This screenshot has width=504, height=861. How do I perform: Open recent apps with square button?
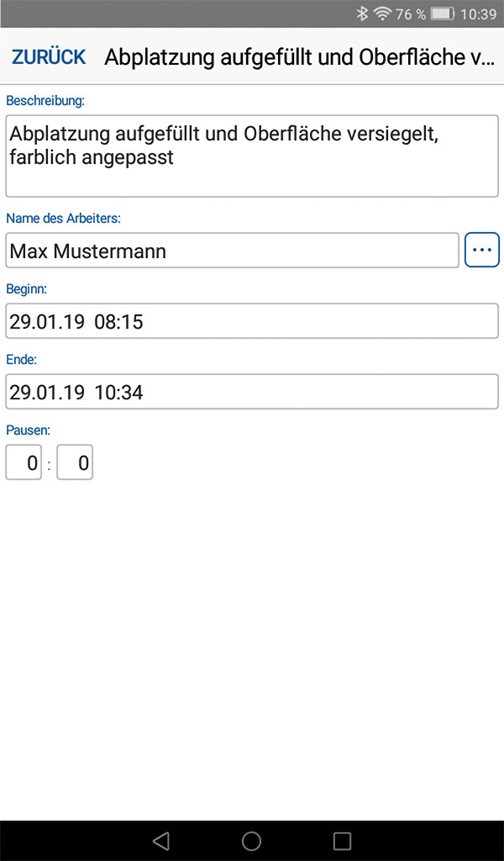342,841
